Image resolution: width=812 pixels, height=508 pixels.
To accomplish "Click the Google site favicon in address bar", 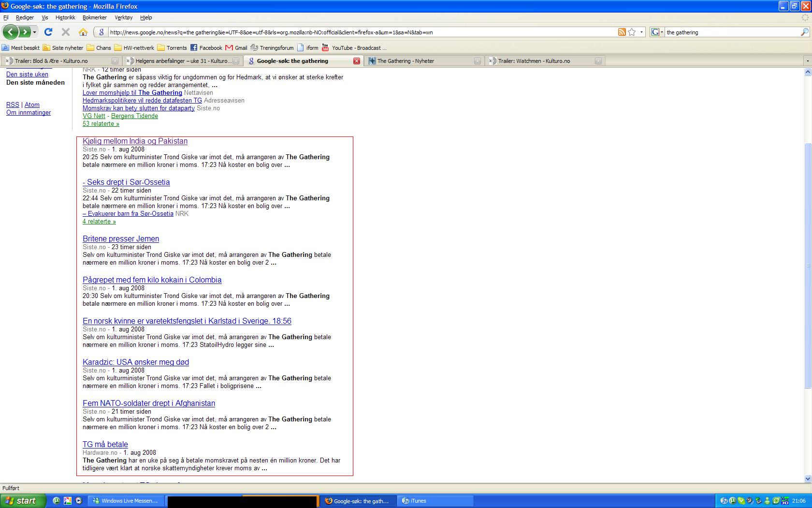I will pos(101,32).
